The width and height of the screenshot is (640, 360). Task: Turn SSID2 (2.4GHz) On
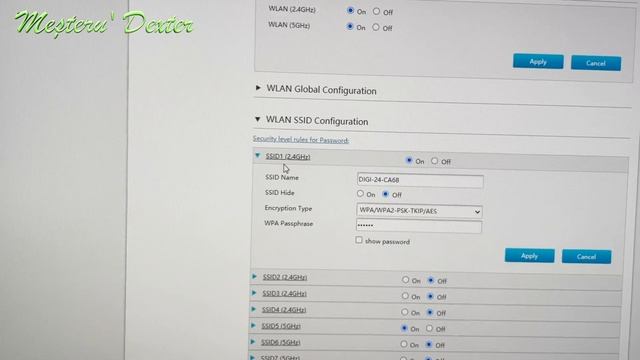[405, 280]
